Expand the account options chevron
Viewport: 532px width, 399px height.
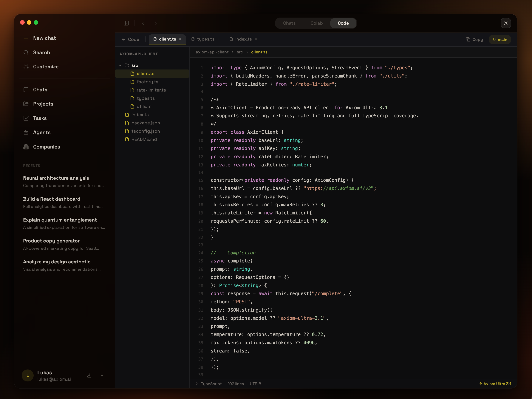pos(102,375)
